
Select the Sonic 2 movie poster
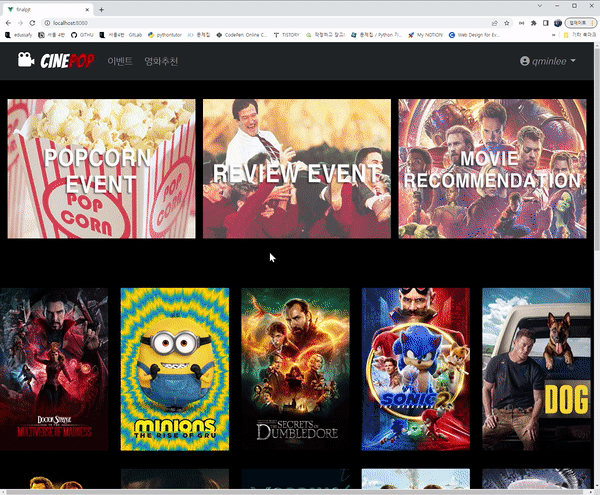click(416, 369)
